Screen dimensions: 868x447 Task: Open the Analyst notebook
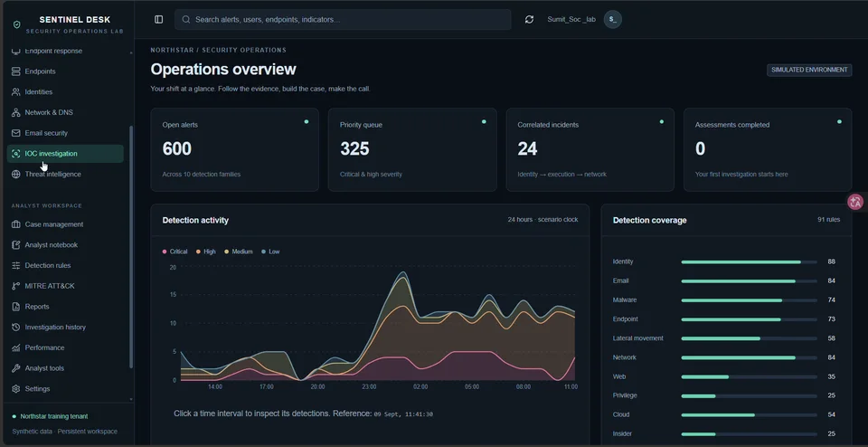[65, 245]
